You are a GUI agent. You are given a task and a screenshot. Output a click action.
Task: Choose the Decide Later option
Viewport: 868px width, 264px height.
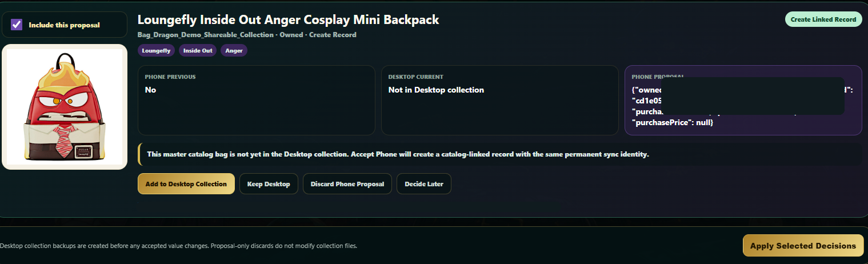[424, 184]
